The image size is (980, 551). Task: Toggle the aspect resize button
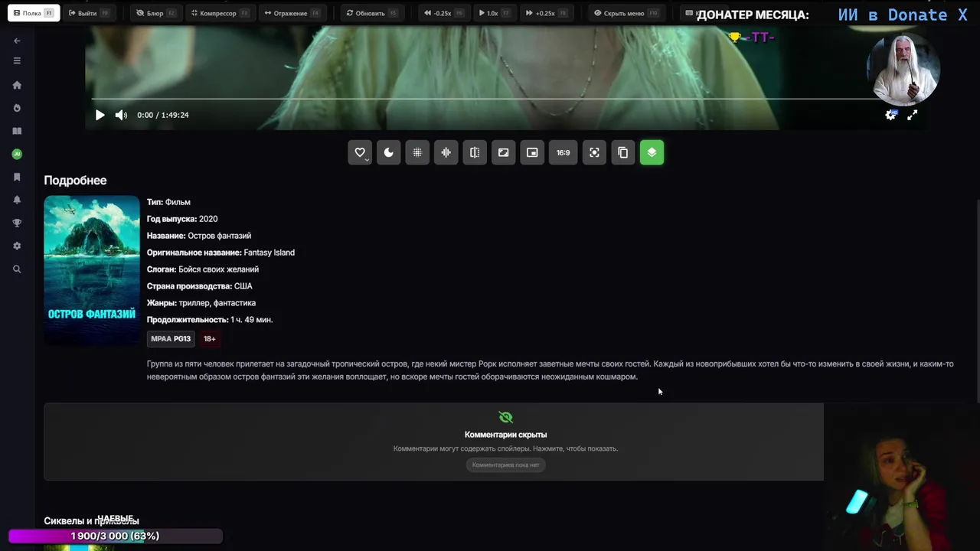pyautogui.click(x=503, y=152)
